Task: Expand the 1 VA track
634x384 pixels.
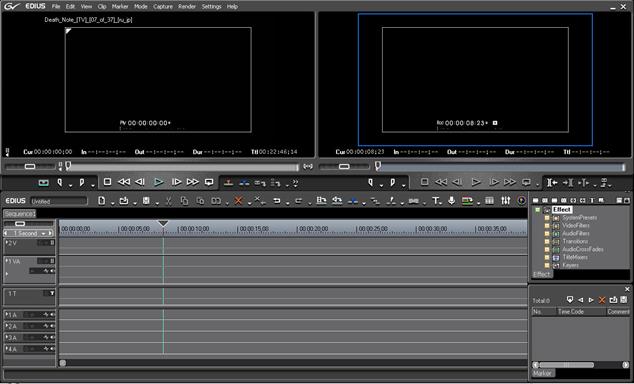Action: (x=7, y=260)
